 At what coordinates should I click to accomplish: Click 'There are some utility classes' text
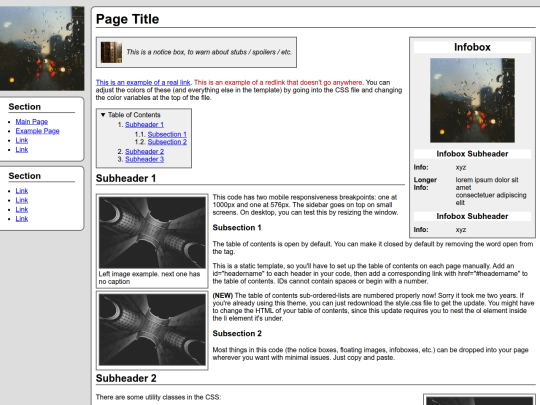pyautogui.click(x=158, y=397)
